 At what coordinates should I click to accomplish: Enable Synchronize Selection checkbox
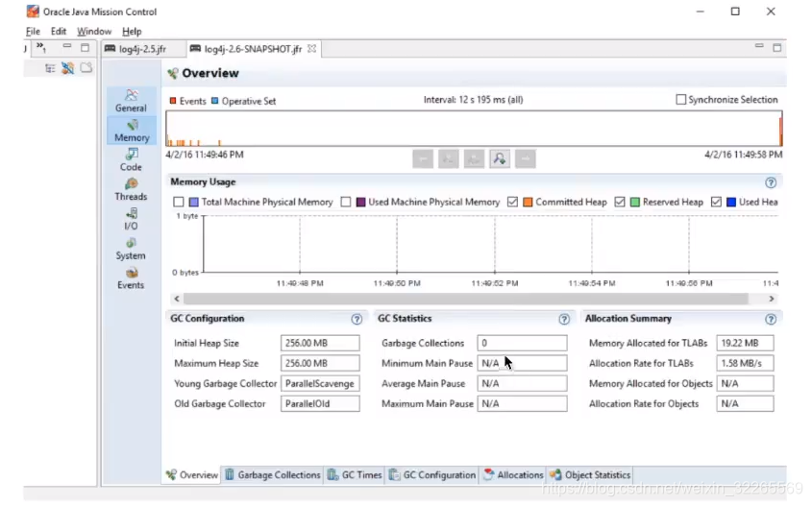click(x=681, y=99)
